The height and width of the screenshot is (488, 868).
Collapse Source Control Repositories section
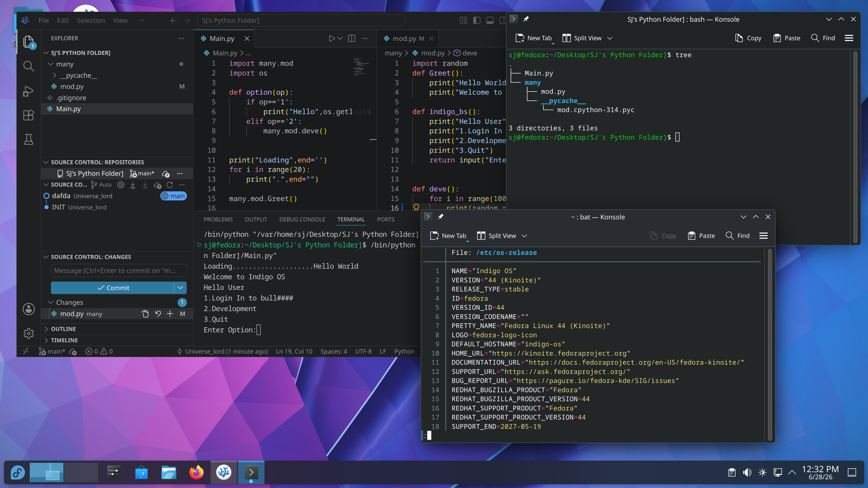point(46,162)
